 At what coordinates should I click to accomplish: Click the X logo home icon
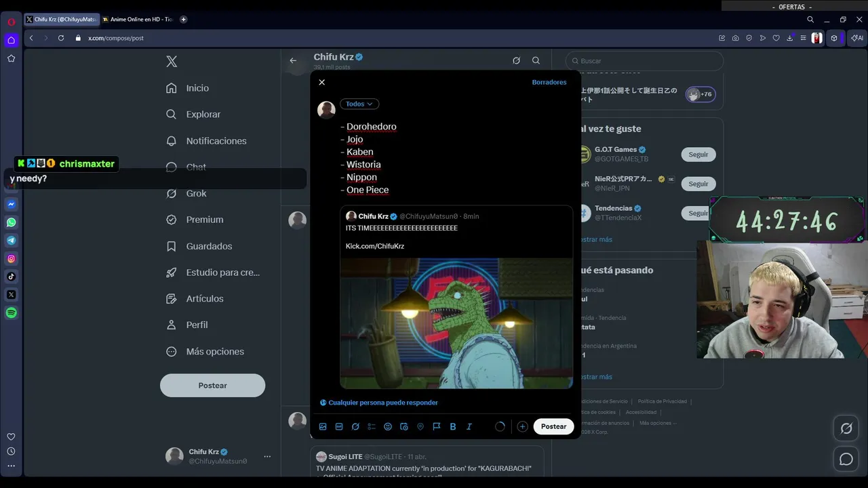point(172,62)
